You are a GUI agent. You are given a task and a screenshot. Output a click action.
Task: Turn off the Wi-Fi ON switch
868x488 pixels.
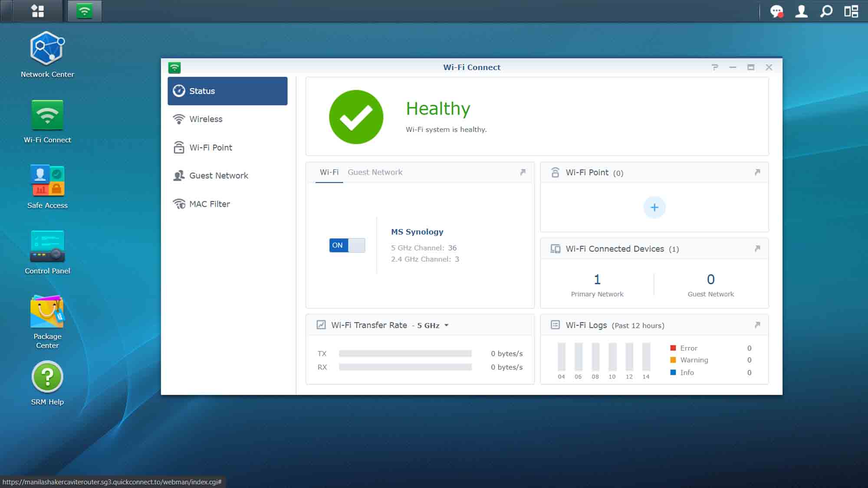pyautogui.click(x=347, y=245)
